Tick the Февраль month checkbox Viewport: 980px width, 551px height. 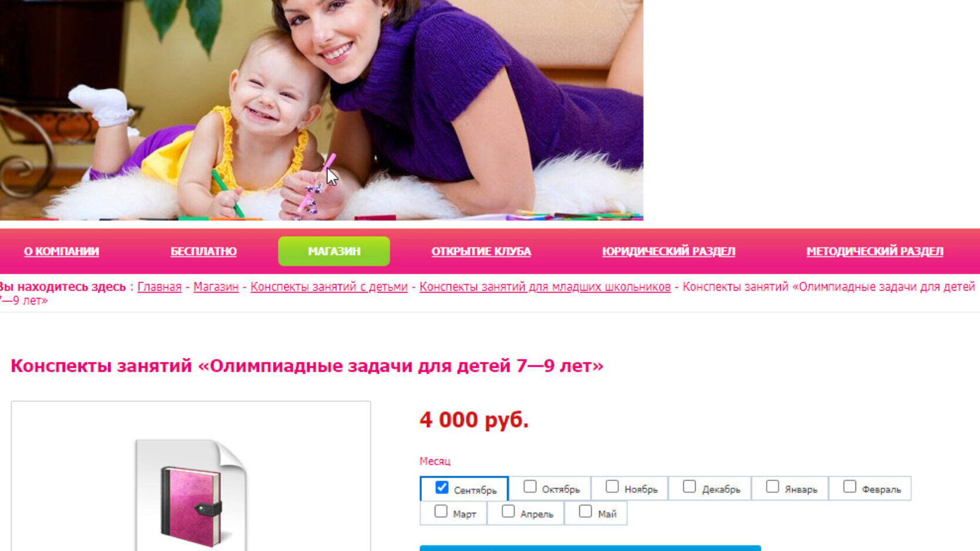coord(850,486)
